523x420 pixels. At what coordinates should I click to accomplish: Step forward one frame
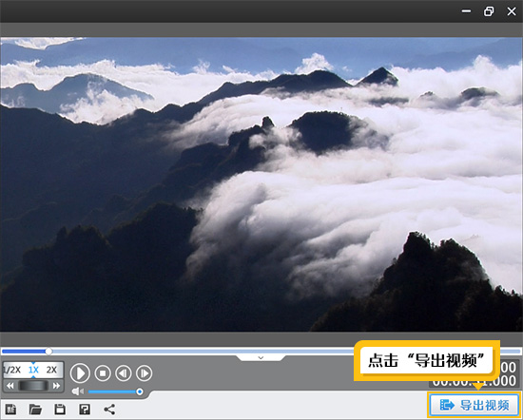[145, 373]
